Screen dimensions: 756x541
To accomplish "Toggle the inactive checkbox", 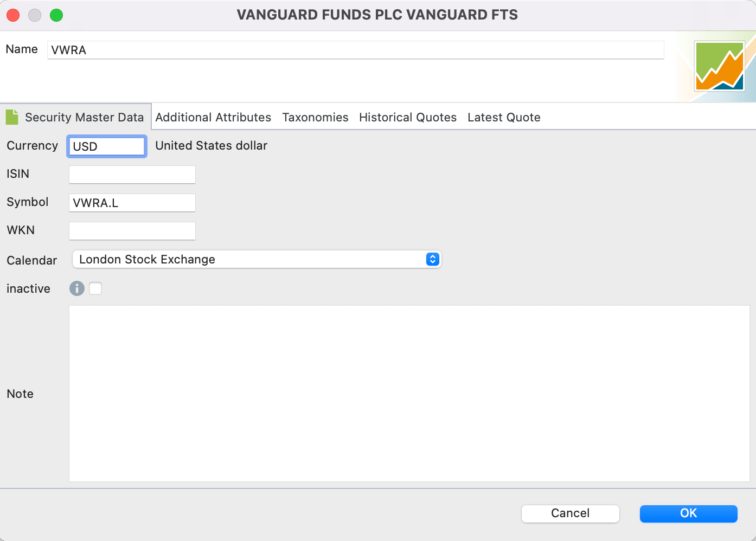I will point(95,288).
